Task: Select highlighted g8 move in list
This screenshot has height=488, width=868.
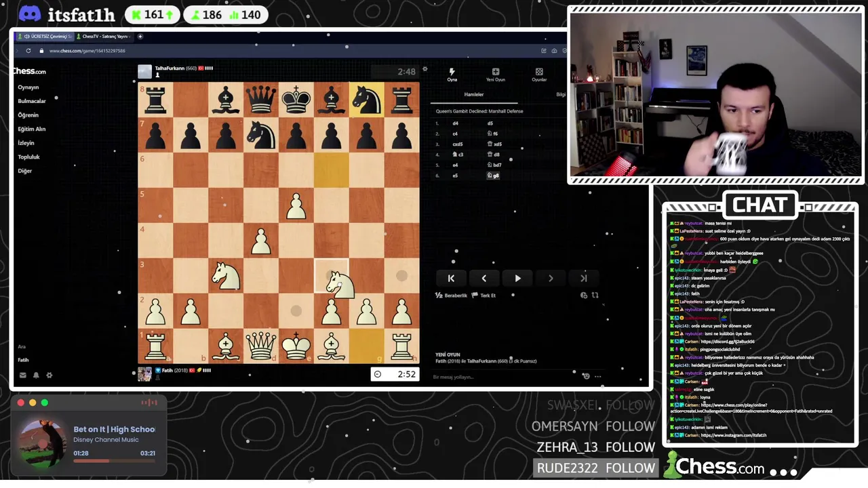Action: [494, 176]
